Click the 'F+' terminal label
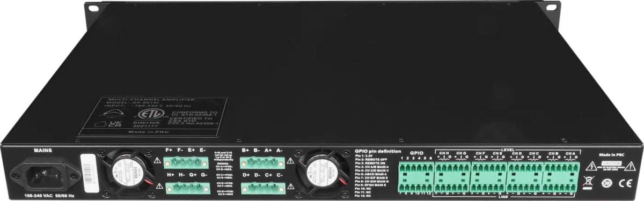Screen dimensions: 644x201 (x=170, y=151)
